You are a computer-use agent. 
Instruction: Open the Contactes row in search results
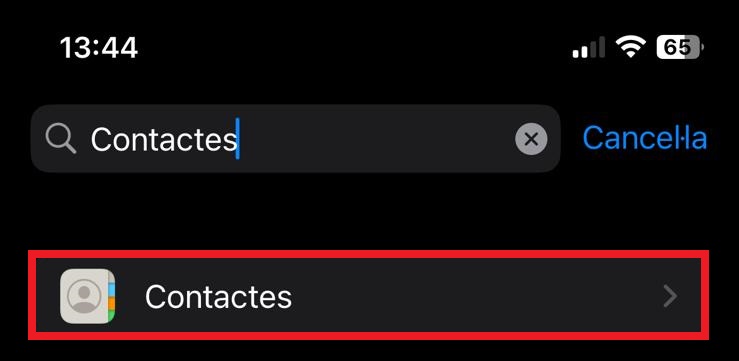pos(369,295)
